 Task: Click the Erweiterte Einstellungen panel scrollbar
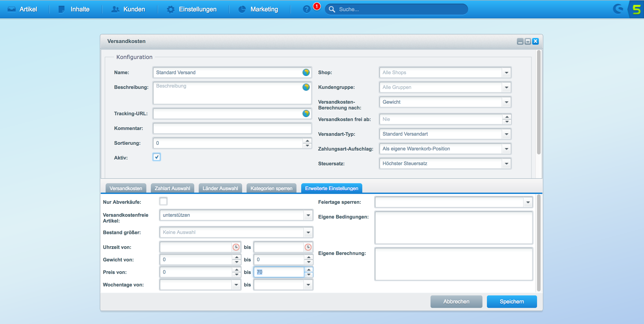click(539, 243)
